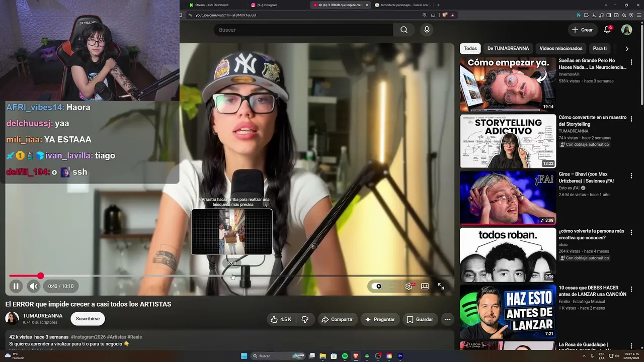Viewport: 644px width, 362px height.
Task: Open browser downloads icon
Action: pyautogui.click(x=594, y=15)
